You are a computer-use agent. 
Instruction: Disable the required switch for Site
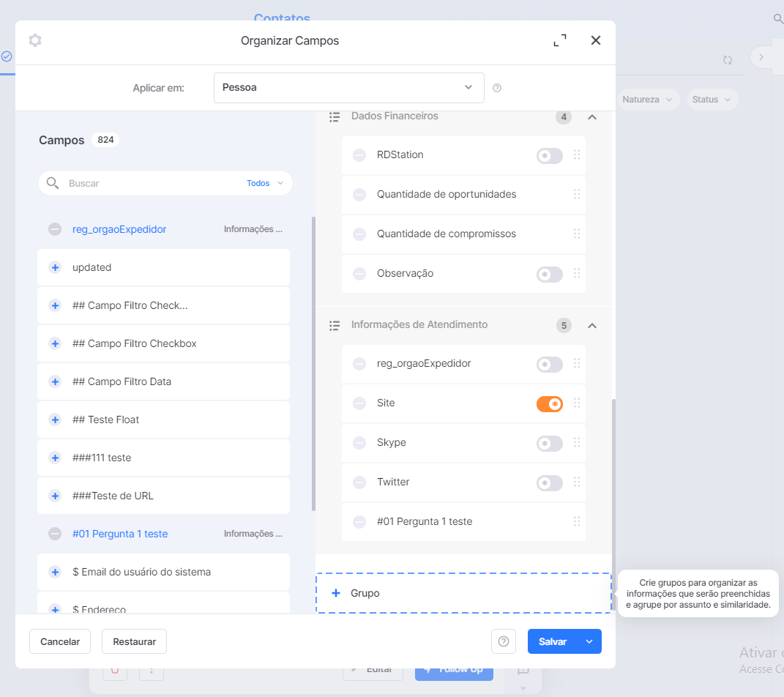pyautogui.click(x=550, y=403)
